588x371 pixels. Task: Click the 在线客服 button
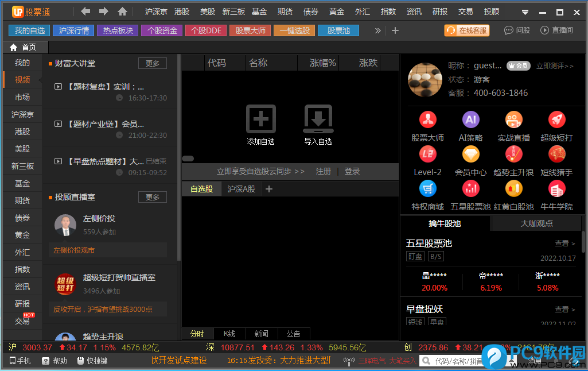point(467,30)
